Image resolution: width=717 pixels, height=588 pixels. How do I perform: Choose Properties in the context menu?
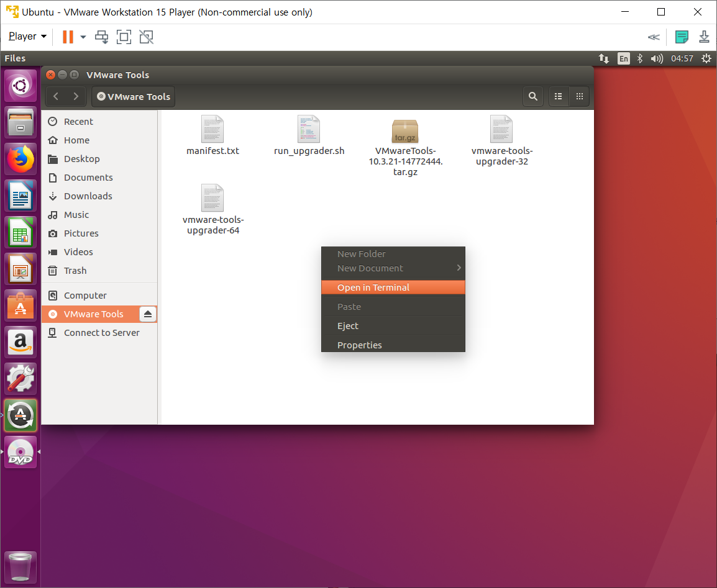point(393,345)
